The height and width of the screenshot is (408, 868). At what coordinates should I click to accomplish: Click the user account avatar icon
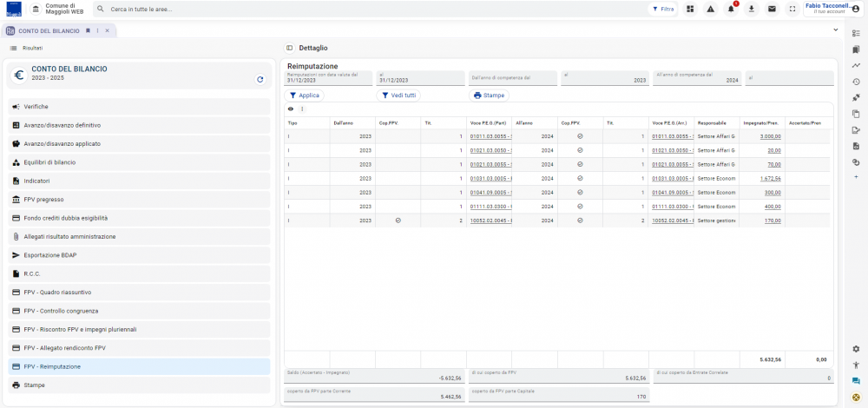coord(855,9)
